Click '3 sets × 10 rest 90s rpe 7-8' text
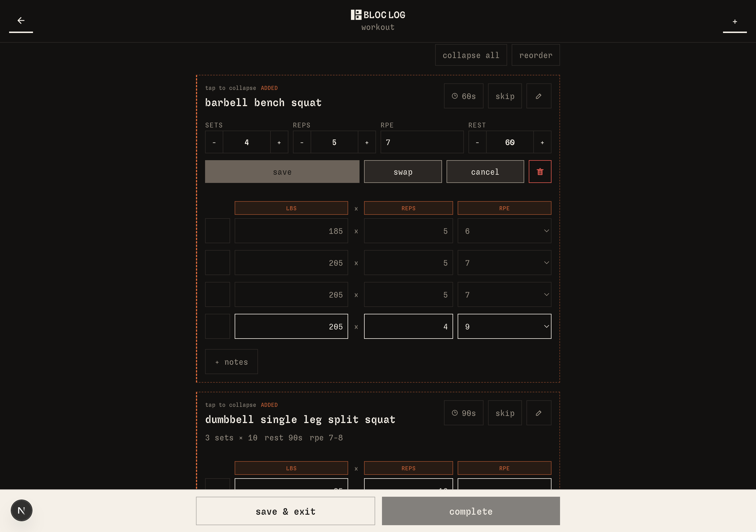Image resolution: width=756 pixels, height=532 pixels. click(x=274, y=438)
